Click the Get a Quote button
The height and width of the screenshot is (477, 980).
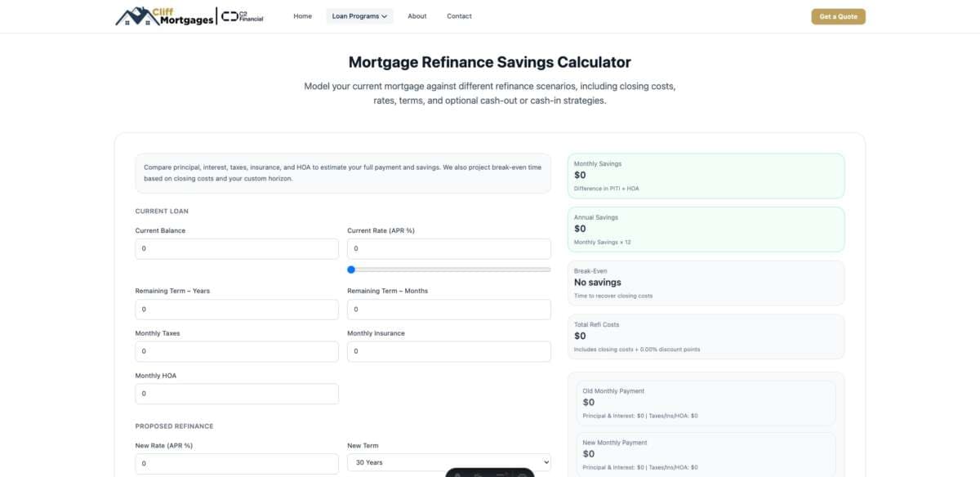tap(839, 16)
